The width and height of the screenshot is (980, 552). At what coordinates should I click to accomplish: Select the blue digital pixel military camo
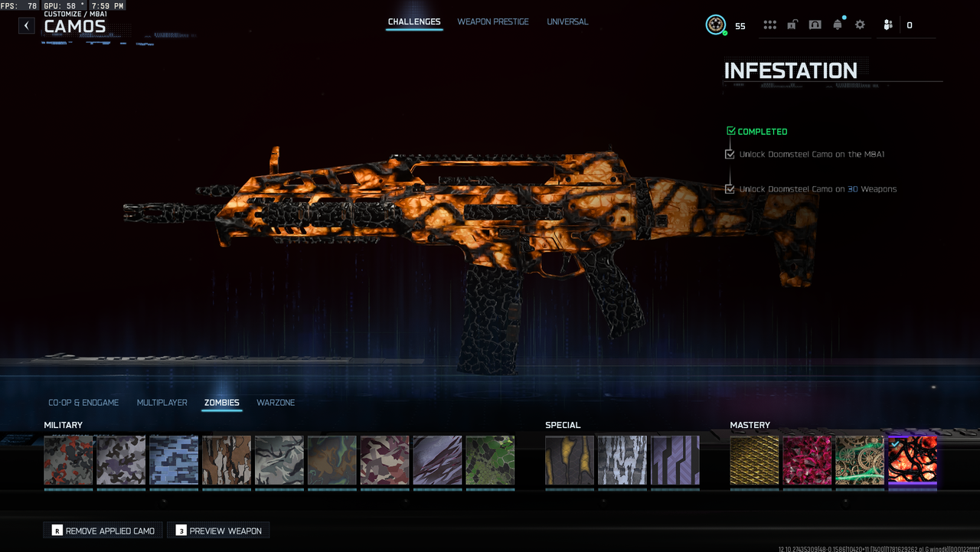pyautogui.click(x=174, y=461)
